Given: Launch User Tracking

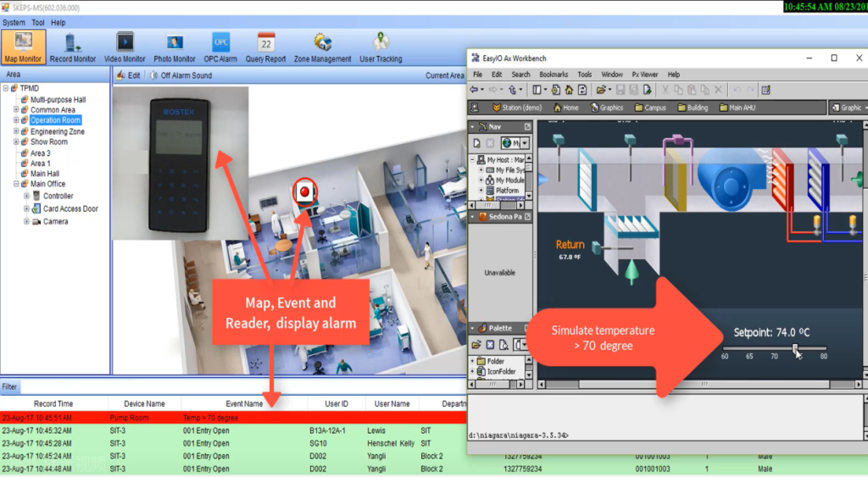Looking at the screenshot, I should 381,47.
